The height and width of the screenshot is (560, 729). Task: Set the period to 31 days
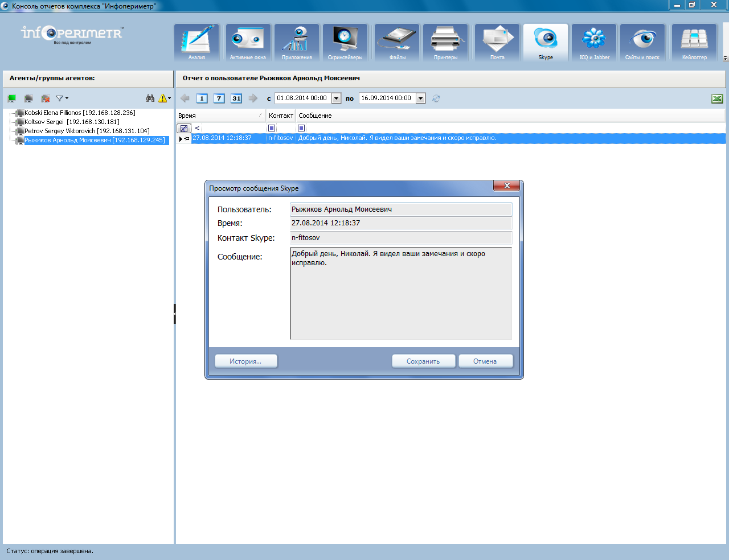(x=236, y=98)
